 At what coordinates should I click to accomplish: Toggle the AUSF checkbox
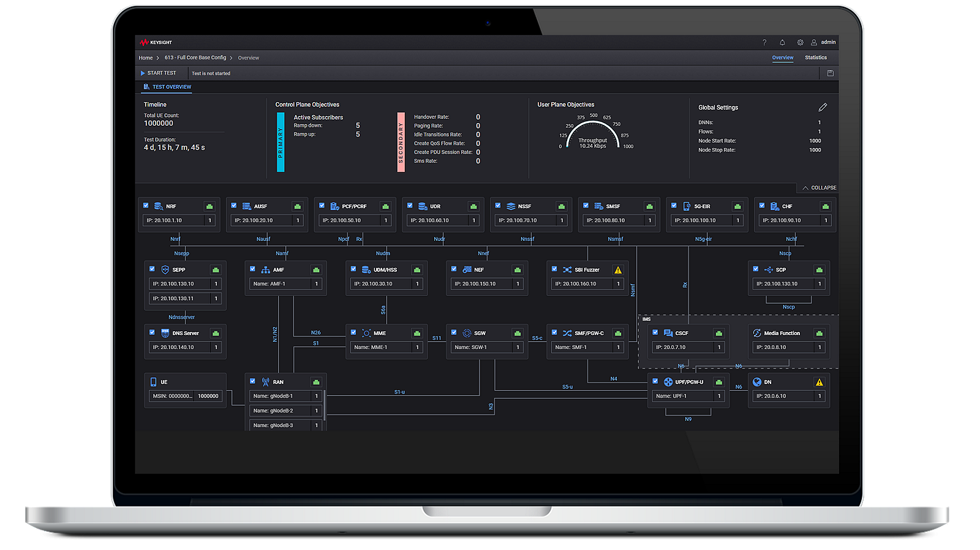click(234, 206)
